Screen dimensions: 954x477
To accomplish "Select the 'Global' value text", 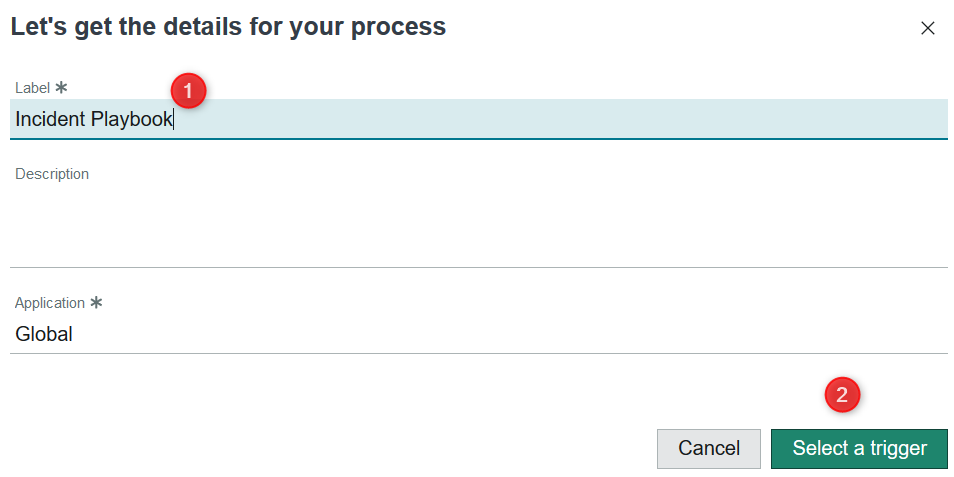I will point(44,334).
